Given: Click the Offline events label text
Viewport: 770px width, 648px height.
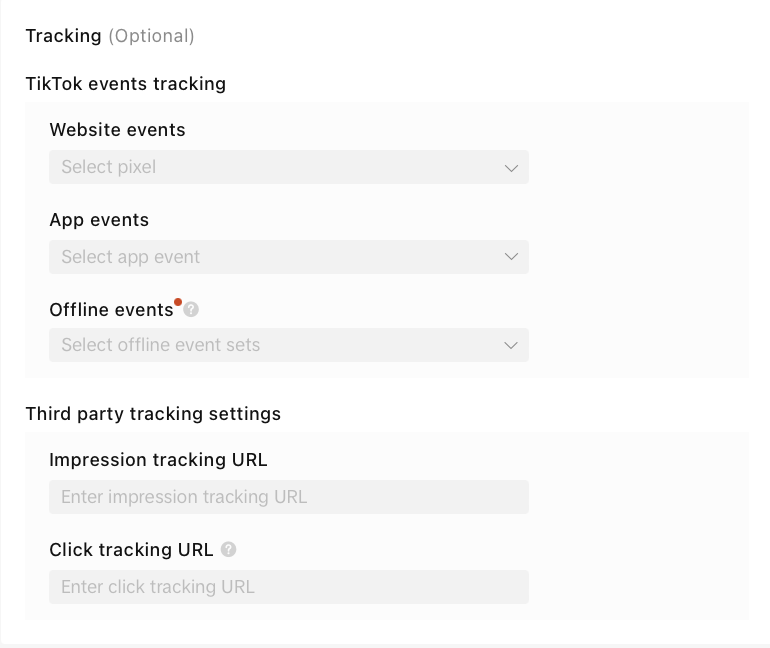Looking at the screenshot, I should point(111,310).
